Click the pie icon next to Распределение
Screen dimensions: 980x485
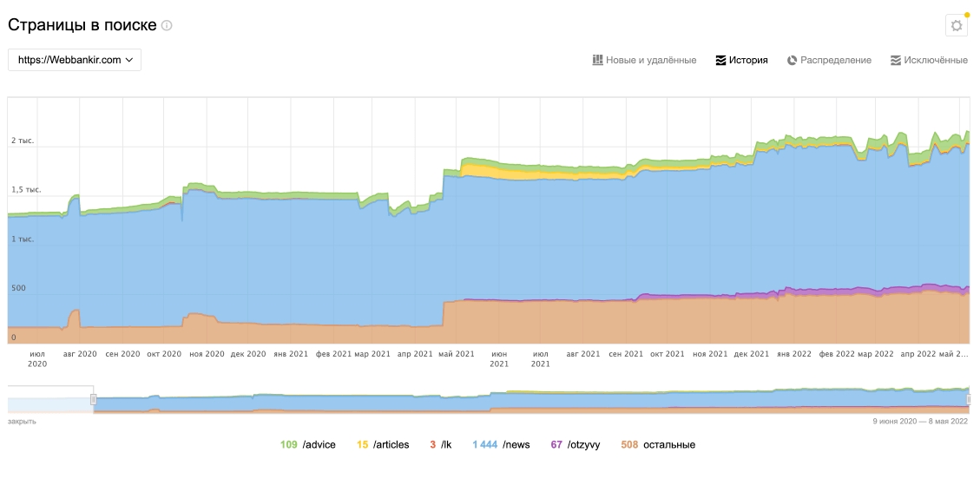point(792,60)
